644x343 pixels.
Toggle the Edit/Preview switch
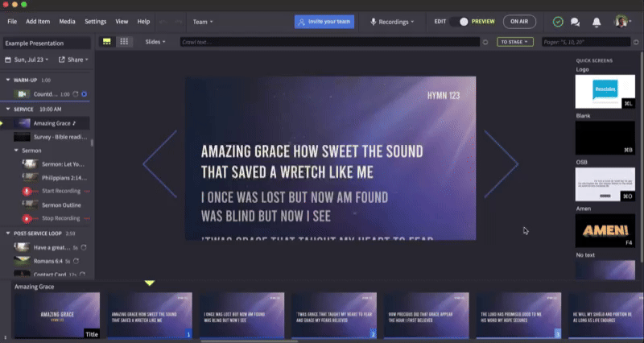(x=460, y=22)
